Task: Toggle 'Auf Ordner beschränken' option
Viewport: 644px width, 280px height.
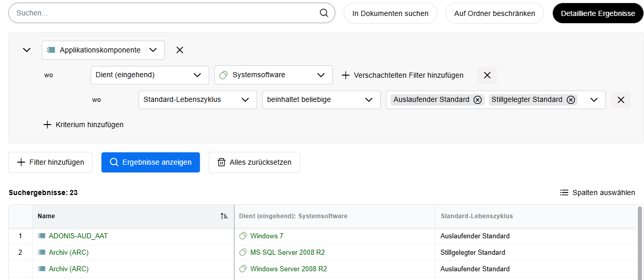Action: pyautogui.click(x=494, y=13)
